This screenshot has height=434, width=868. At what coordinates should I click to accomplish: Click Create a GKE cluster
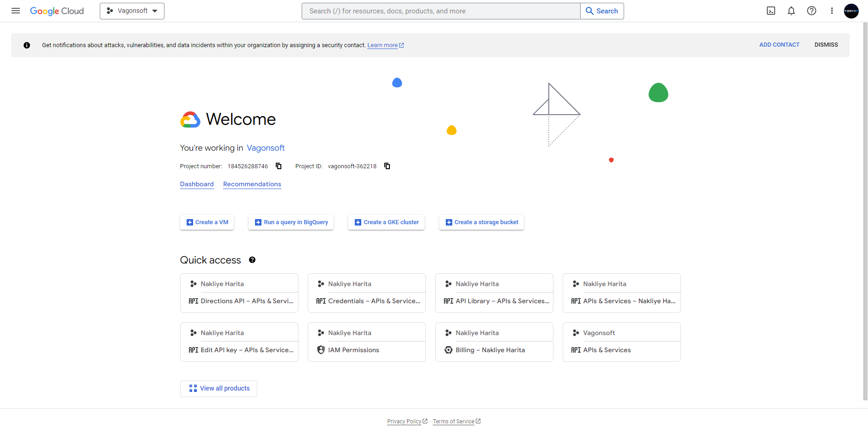point(386,222)
